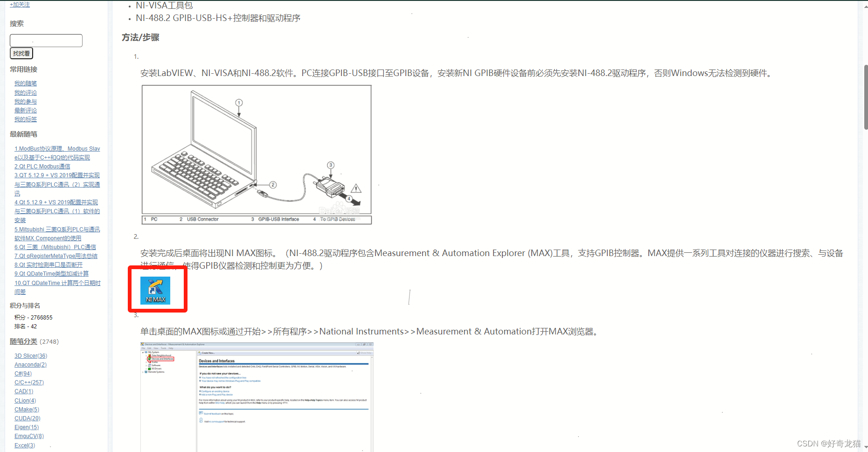
Task: Click the 方法/步骤 heading
Action: pos(140,37)
